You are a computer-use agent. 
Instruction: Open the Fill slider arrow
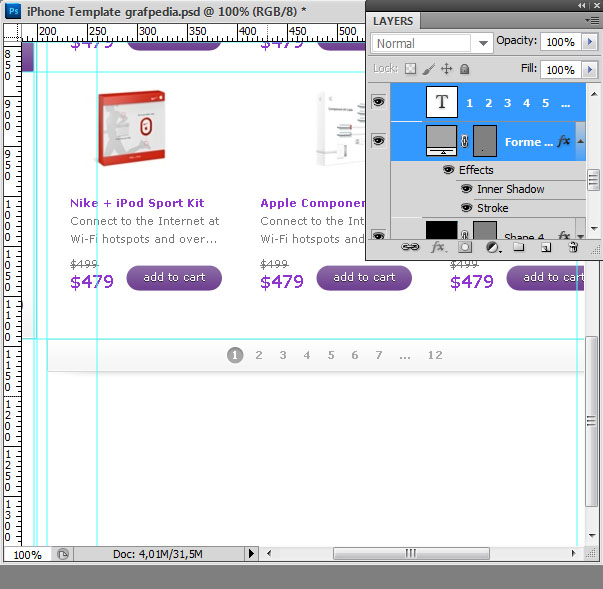[590, 70]
